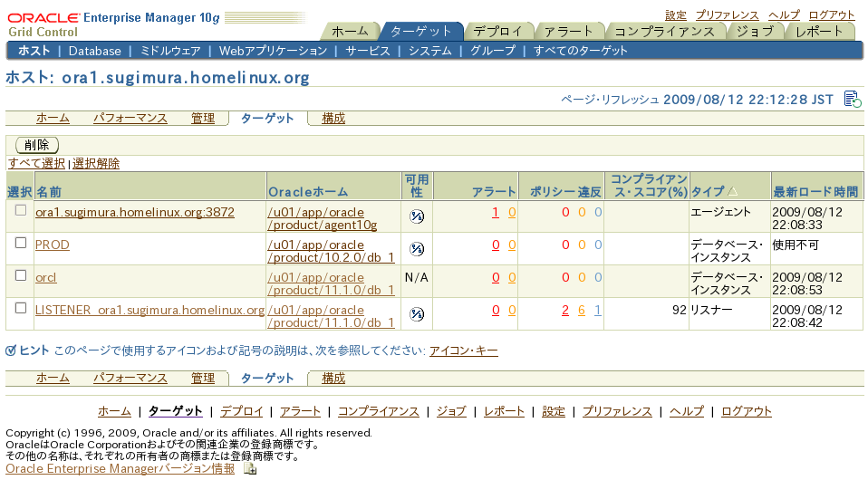Sort by 名前 column header
The height and width of the screenshot is (480, 868).
point(49,192)
